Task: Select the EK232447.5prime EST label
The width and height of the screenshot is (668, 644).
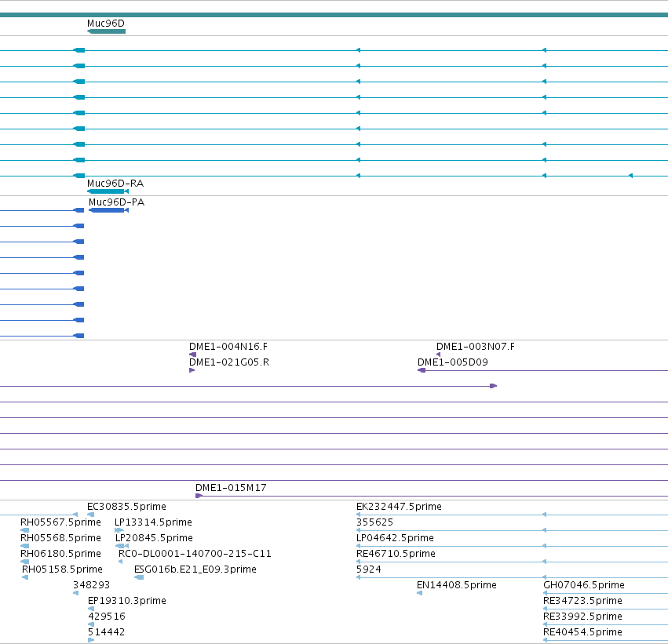Action: click(400, 507)
